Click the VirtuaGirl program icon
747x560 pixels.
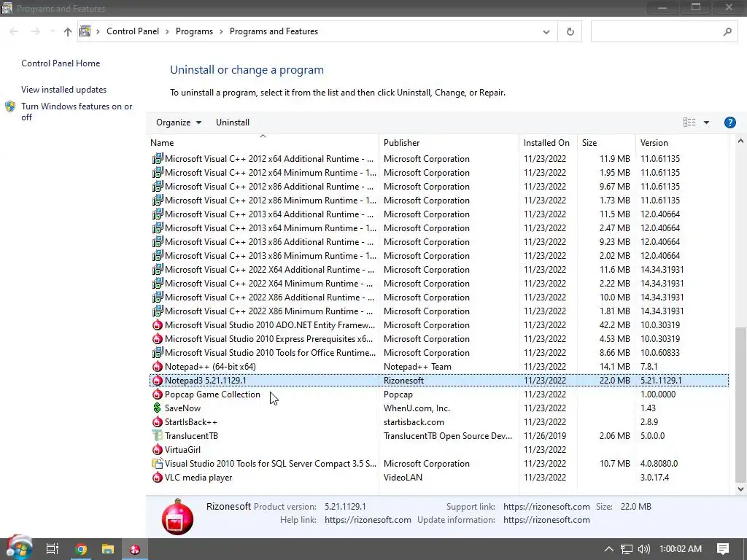[158, 449]
